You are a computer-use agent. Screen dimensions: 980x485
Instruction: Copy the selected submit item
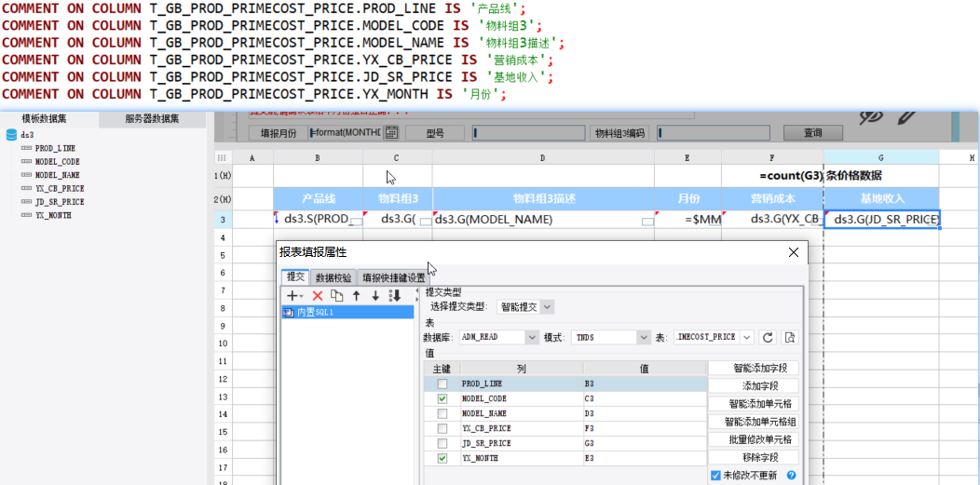coord(336,296)
